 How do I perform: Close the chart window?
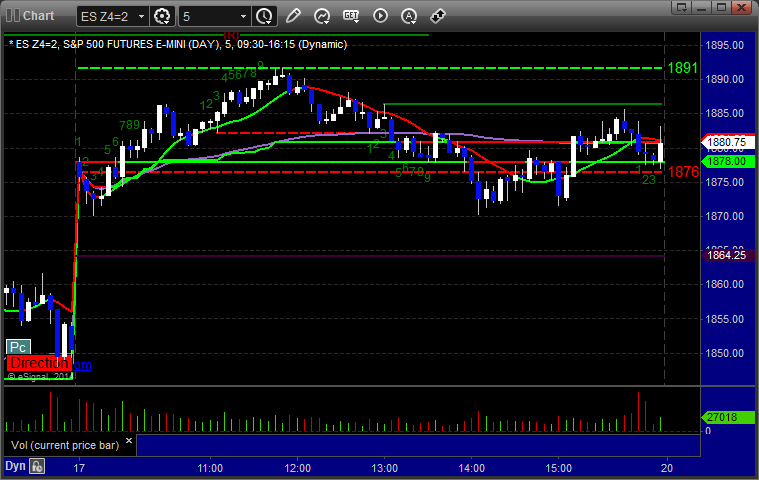point(741,7)
